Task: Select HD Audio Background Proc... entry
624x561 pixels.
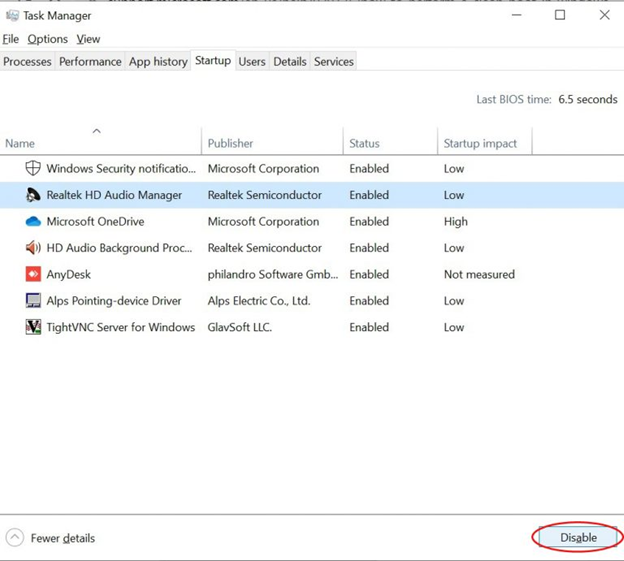Action: [119, 248]
